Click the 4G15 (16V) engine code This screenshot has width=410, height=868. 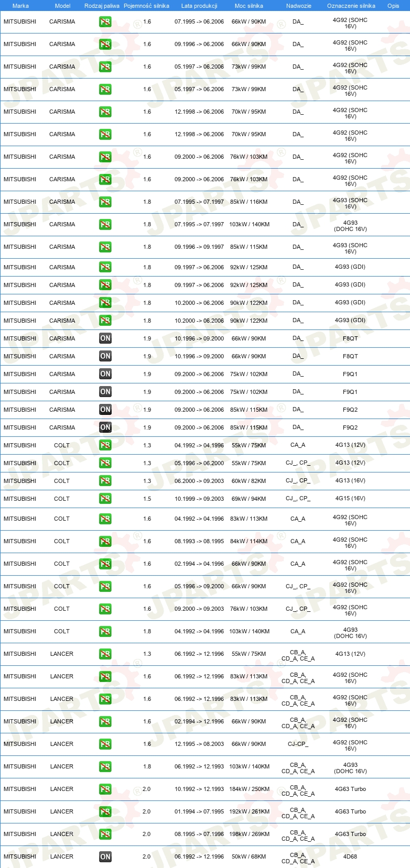tap(350, 498)
